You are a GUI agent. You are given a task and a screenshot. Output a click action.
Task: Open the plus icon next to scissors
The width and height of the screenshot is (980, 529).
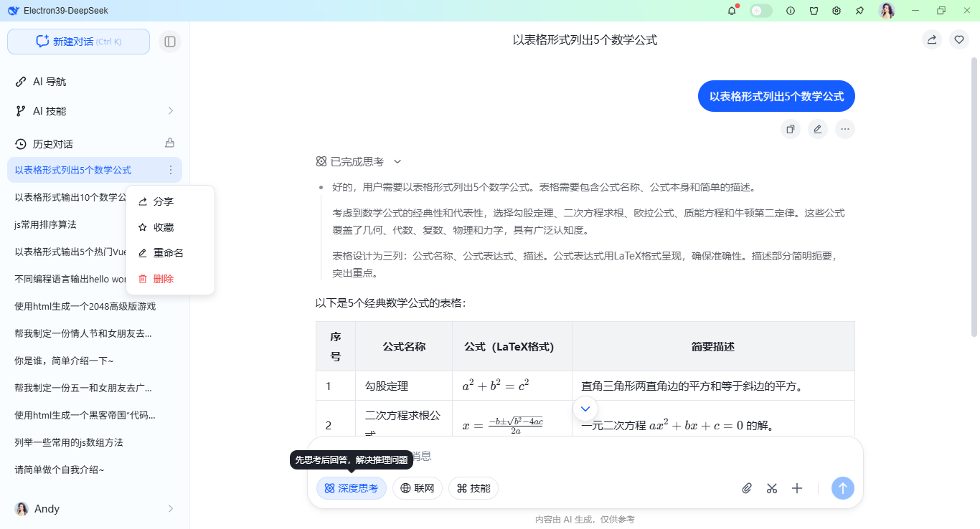tap(796, 488)
